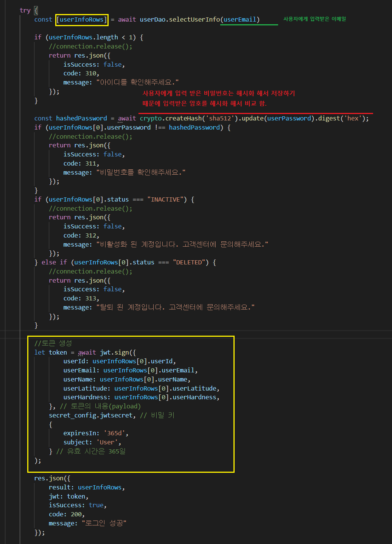Click the userDao.selectUserInfo function call
Viewport: 392px width, 544px height.
(180, 19)
